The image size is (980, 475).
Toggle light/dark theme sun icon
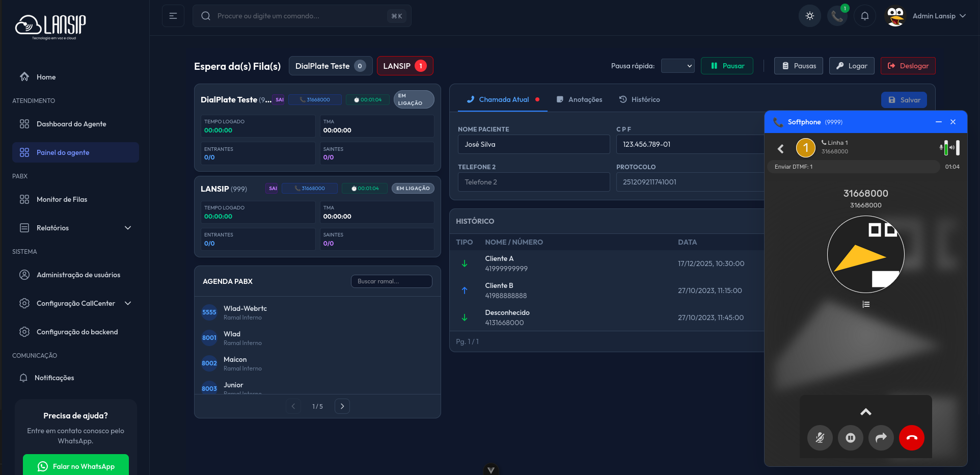pos(809,16)
